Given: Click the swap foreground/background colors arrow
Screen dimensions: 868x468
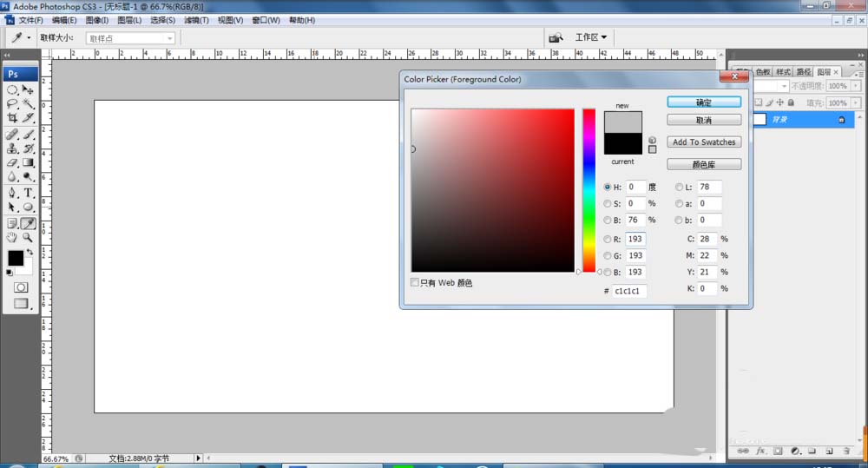Looking at the screenshot, I should pos(29,252).
